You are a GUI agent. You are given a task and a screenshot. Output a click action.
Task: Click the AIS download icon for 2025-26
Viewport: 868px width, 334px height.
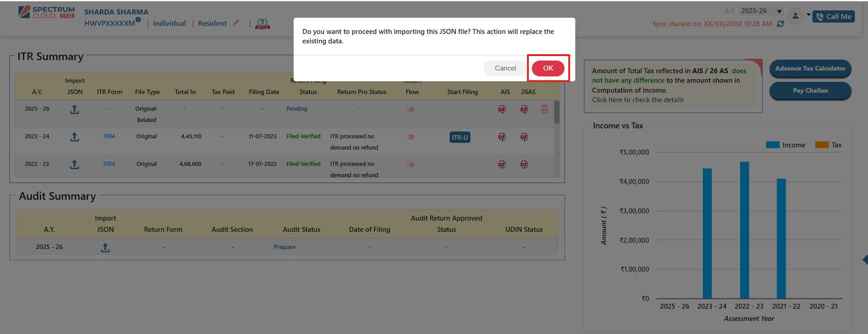coord(502,109)
